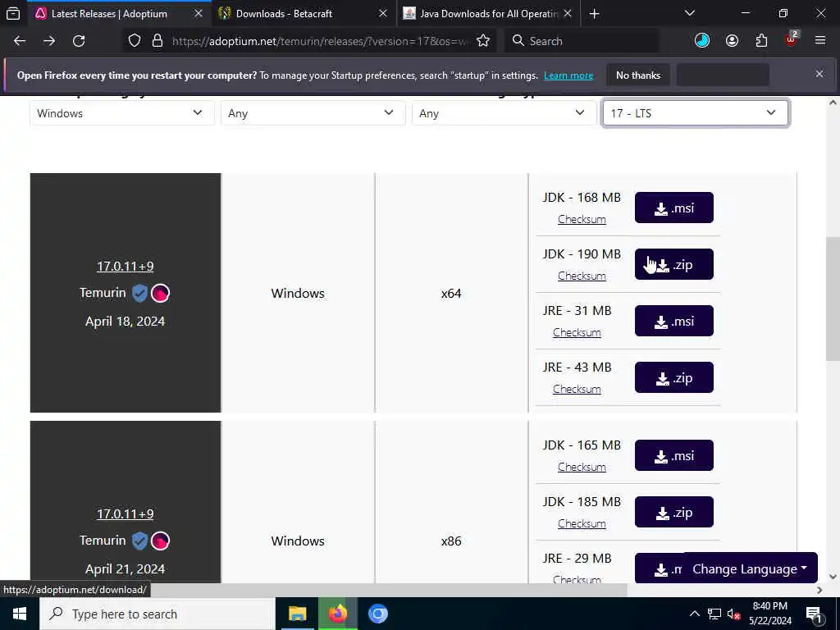The height and width of the screenshot is (630, 840).
Task: Open tracking protection shield icon
Action: (x=135, y=41)
